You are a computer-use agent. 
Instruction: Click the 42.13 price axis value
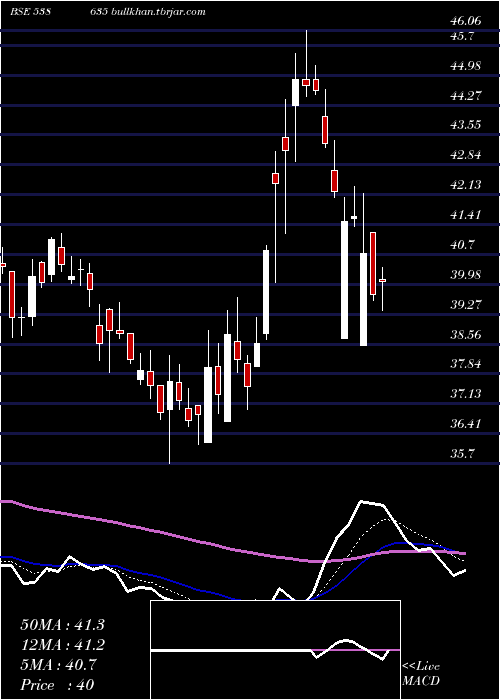466,184
